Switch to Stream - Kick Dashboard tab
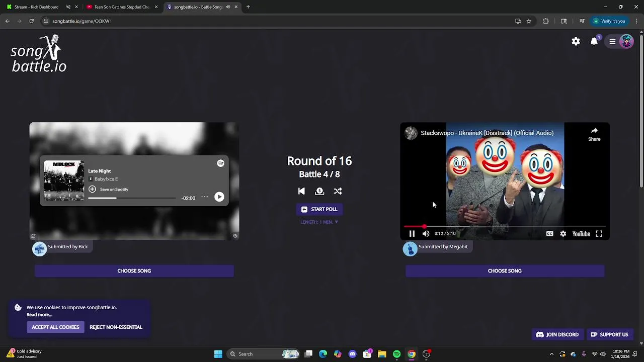This screenshot has height=362, width=644. click(36, 7)
